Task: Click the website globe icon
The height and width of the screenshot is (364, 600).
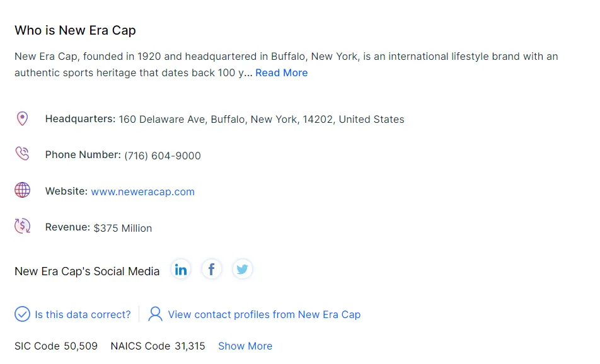Action: [x=22, y=190]
